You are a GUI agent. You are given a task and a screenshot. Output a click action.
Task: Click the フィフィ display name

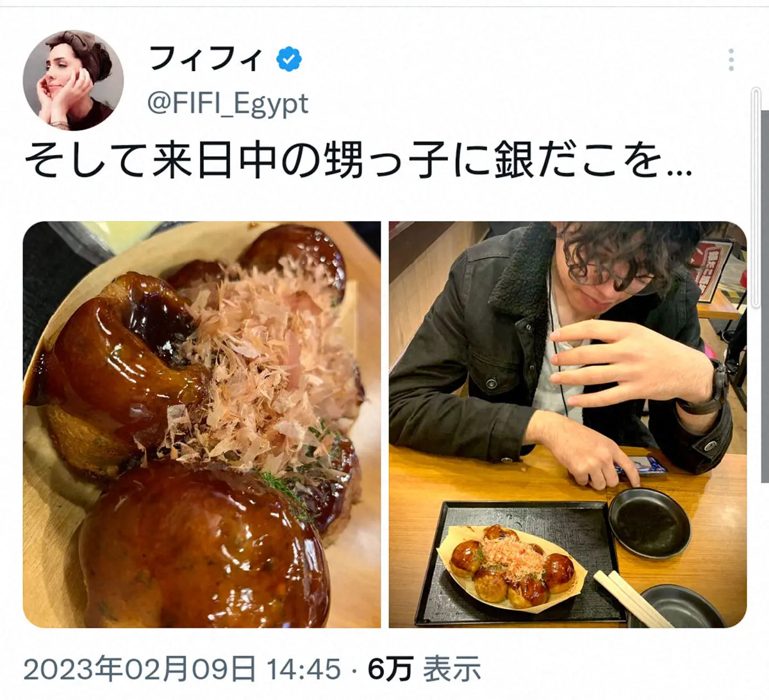click(206, 59)
